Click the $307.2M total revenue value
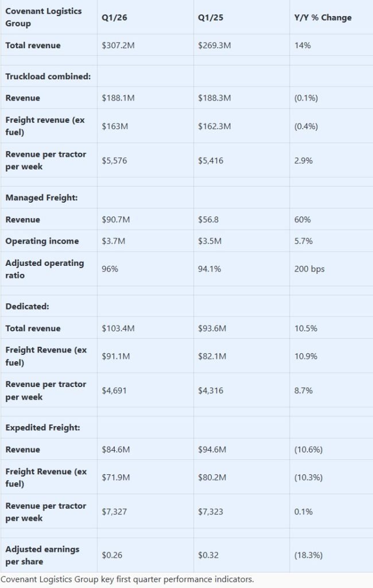 coord(119,45)
